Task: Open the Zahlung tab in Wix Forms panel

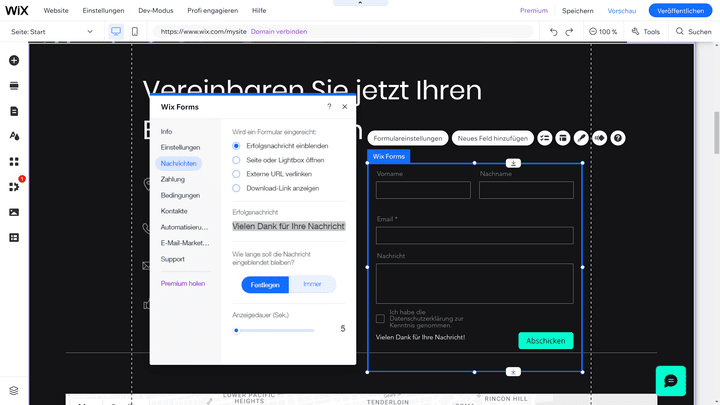Action: pyautogui.click(x=173, y=179)
